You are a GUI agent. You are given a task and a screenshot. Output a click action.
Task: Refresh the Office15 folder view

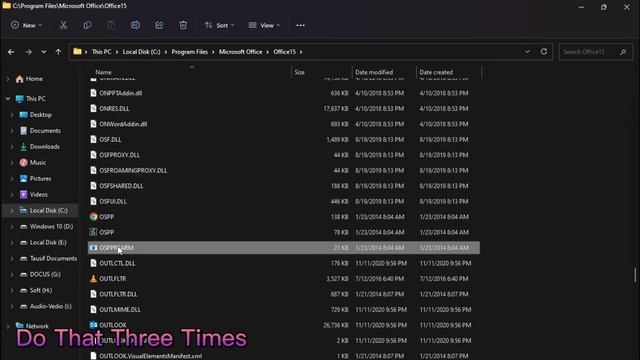point(544,51)
